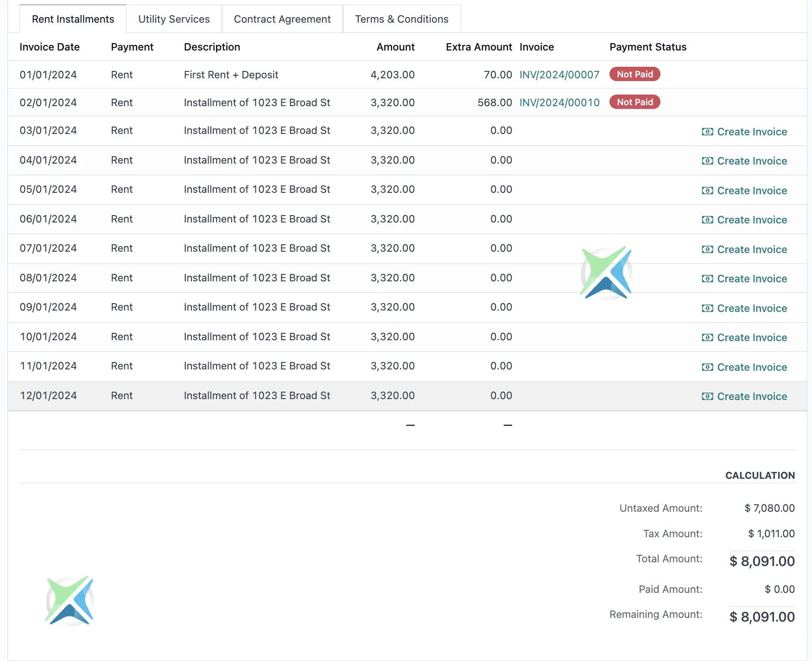The width and height of the screenshot is (812, 661).
Task: Click the 70.00 extra amount cell
Action: click(498, 75)
